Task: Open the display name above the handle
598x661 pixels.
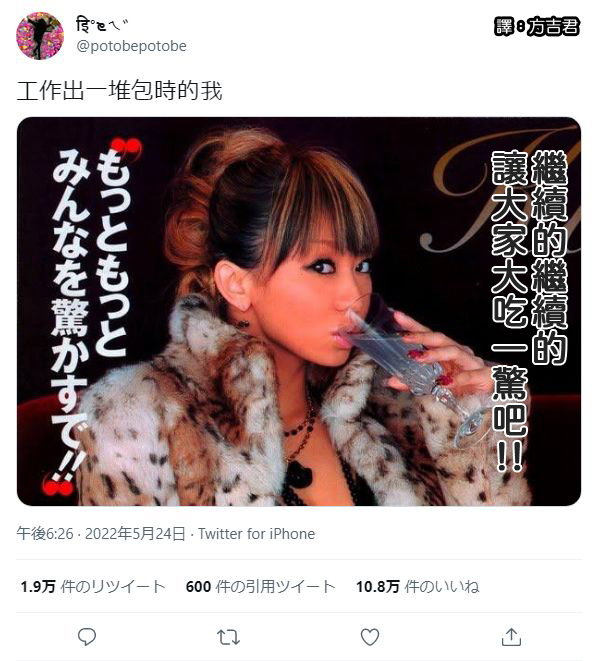Action: 101,24
